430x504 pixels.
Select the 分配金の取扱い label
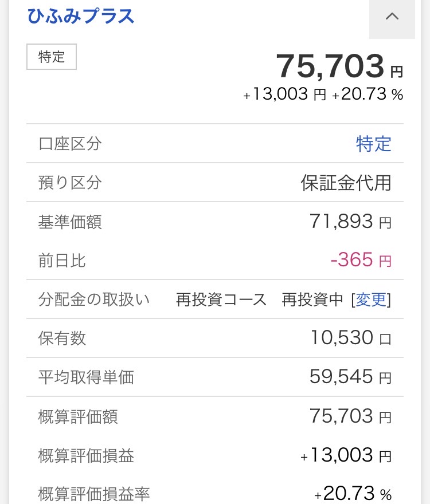[x=94, y=300]
